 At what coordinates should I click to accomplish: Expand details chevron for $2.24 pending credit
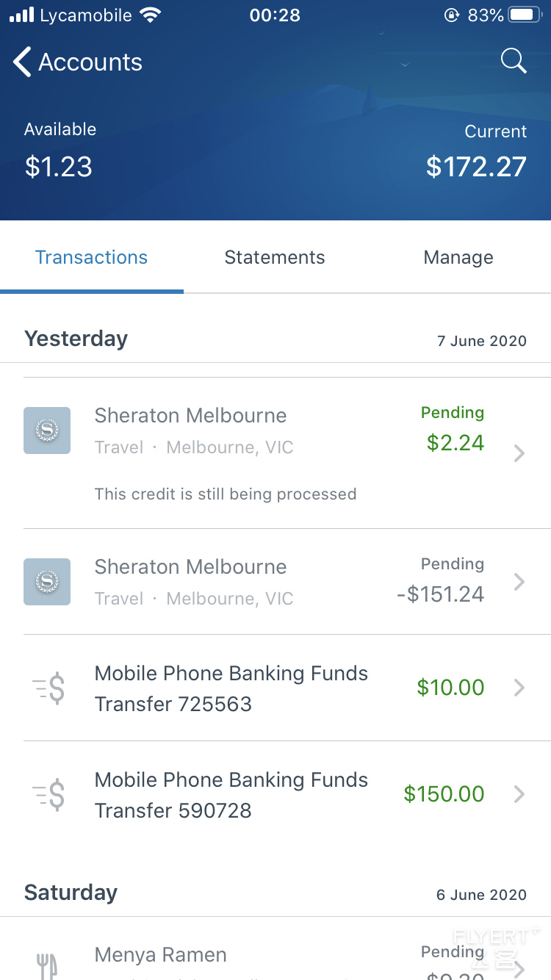coord(519,453)
